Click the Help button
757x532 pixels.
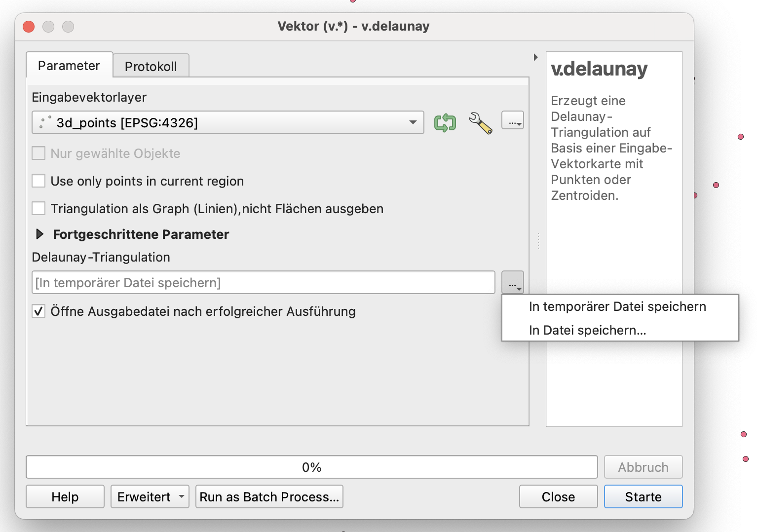[x=65, y=496]
